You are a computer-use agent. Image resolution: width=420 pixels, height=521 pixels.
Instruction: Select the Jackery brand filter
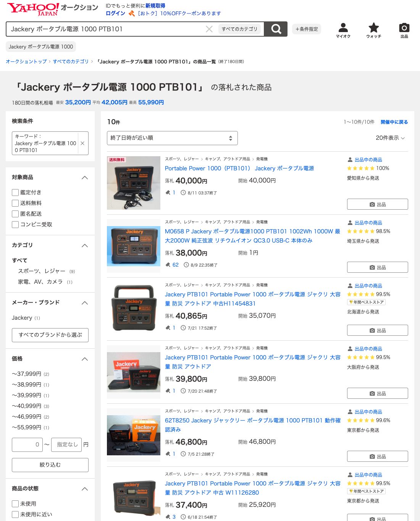point(22,318)
